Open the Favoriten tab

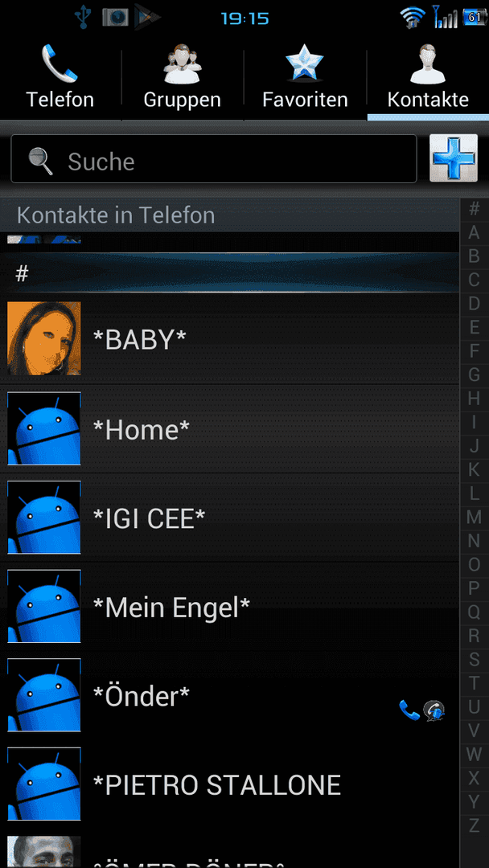click(305, 76)
